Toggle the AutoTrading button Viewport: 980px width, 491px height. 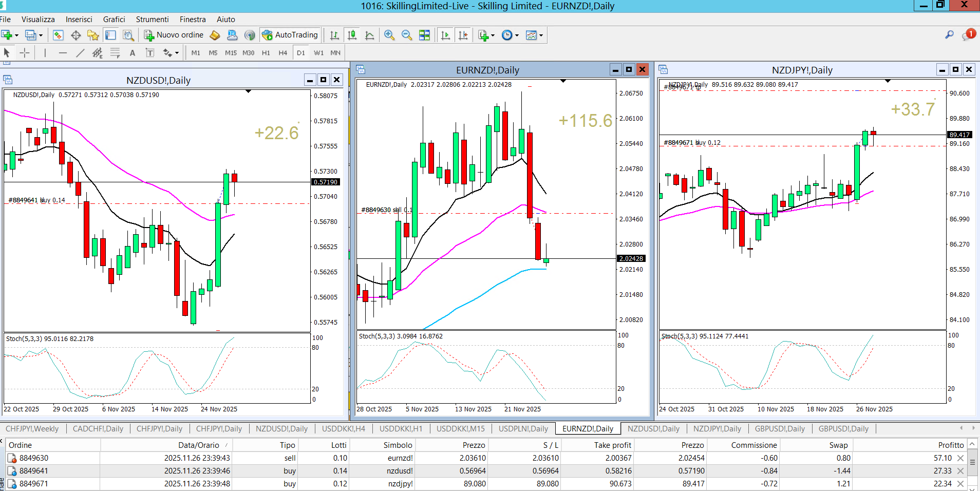click(290, 35)
